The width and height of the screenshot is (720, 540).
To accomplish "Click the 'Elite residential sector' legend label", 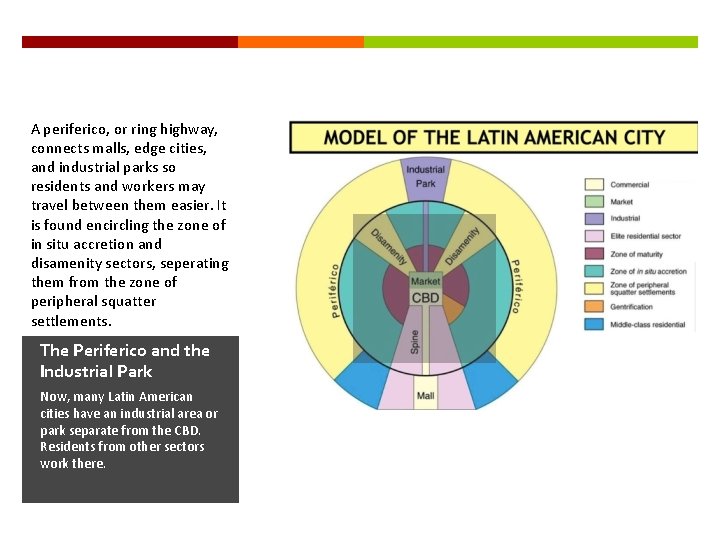I will (646, 236).
